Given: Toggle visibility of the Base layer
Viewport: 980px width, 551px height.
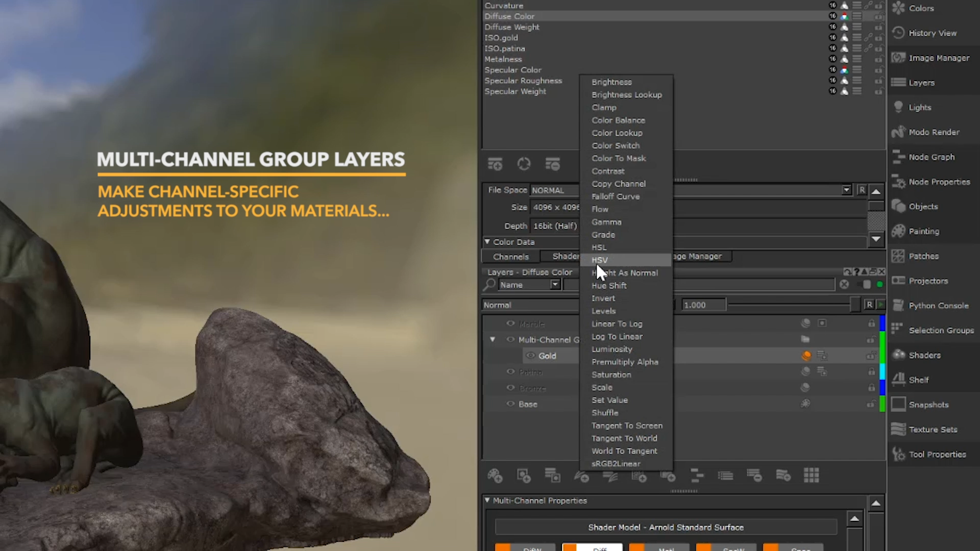Looking at the screenshot, I should (510, 404).
